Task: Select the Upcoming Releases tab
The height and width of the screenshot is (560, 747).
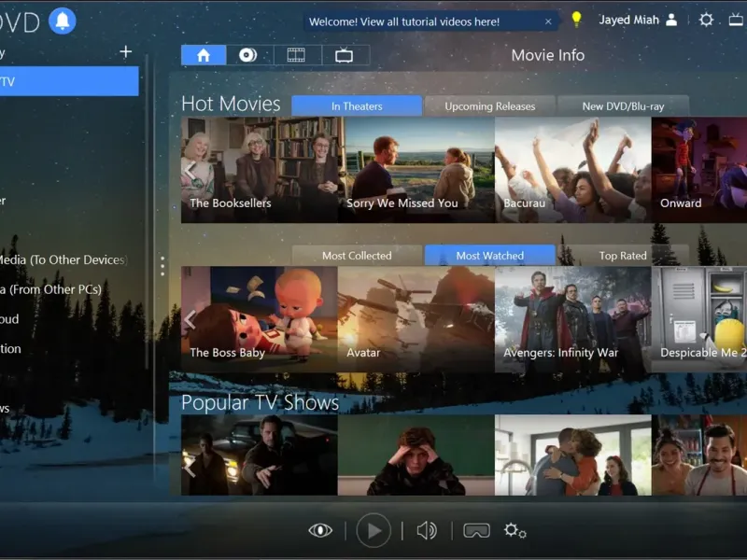Action: pos(489,106)
